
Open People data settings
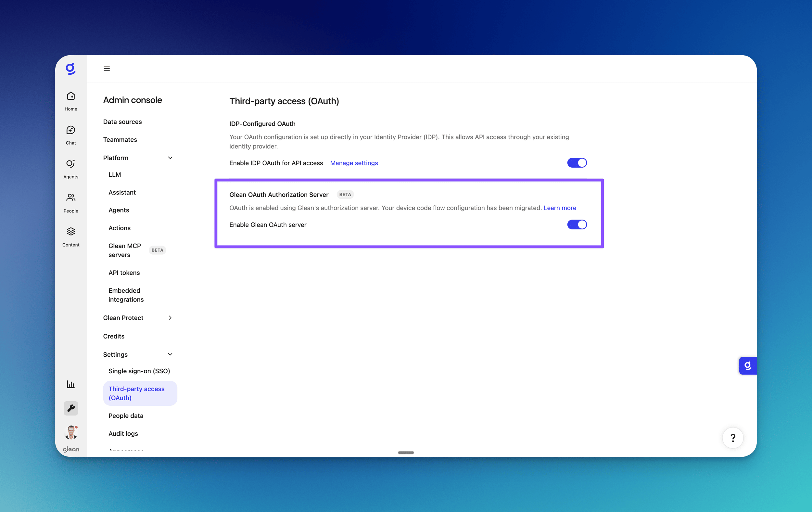(126, 416)
